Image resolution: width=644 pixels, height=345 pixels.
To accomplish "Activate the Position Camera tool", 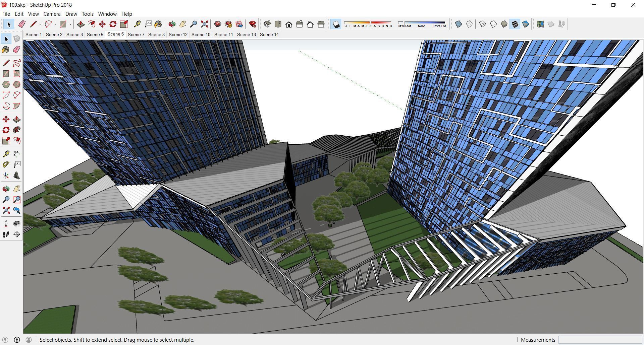I will click(6, 224).
